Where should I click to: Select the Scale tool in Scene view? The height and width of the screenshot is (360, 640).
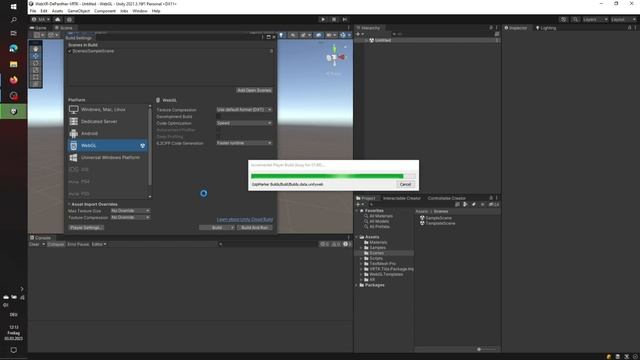(x=36, y=70)
